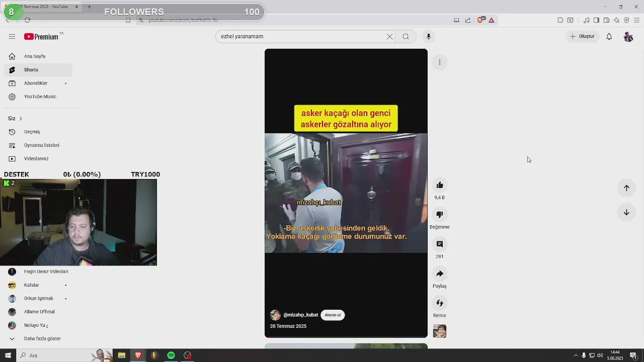Go to the next Short with down arrow
Screen dimensions: 644x362
pyautogui.click(x=626, y=213)
